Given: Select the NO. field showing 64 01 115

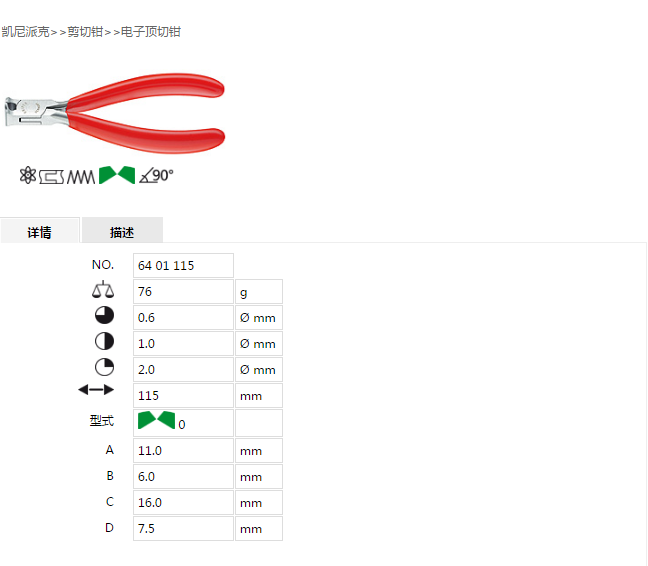Looking at the screenshot, I should [x=183, y=266].
